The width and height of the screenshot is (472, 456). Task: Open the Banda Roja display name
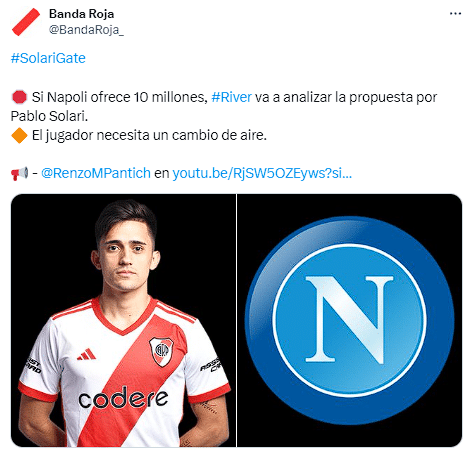(82, 14)
